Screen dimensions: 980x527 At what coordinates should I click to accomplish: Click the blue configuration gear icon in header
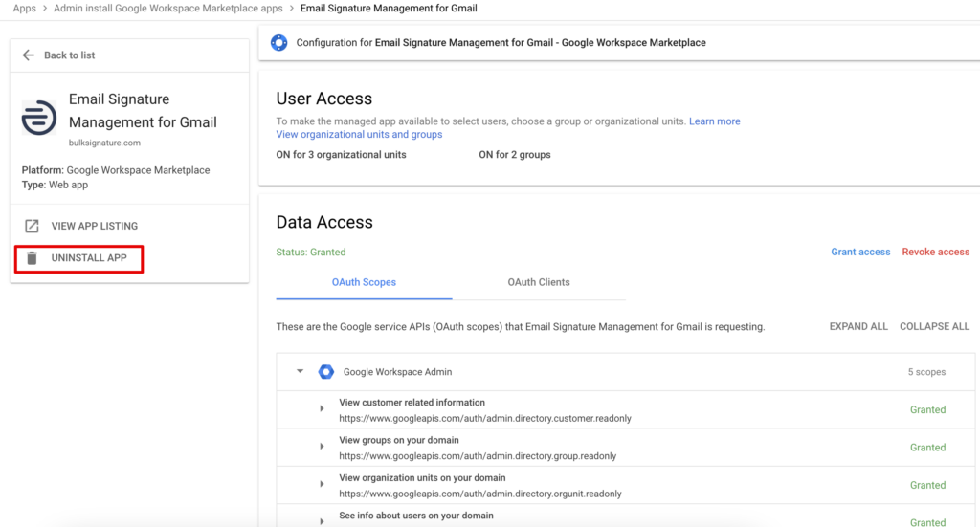click(278, 42)
